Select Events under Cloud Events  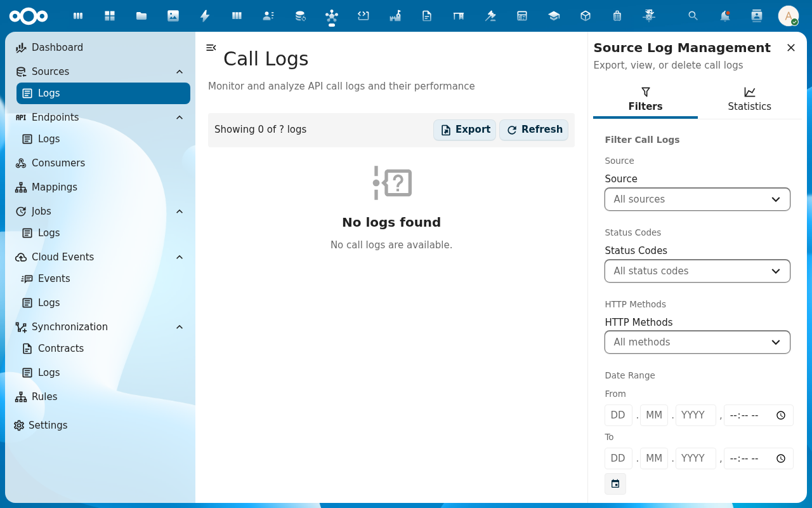click(x=103, y=279)
